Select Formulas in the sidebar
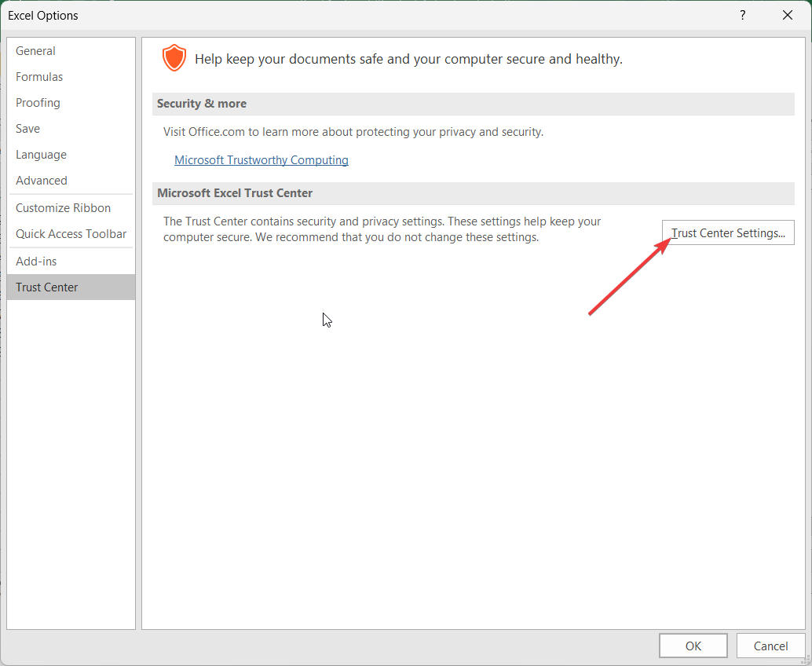The width and height of the screenshot is (812, 666). (71, 77)
